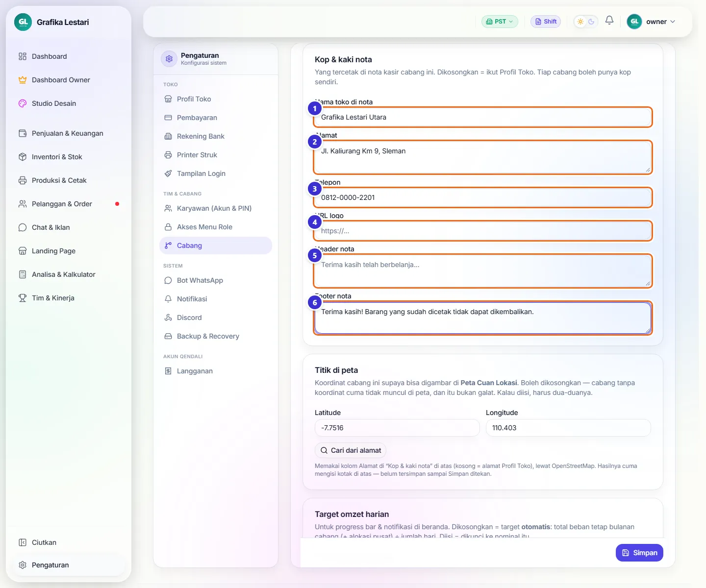Open Pengaturan at the sidebar bottom

point(69,565)
